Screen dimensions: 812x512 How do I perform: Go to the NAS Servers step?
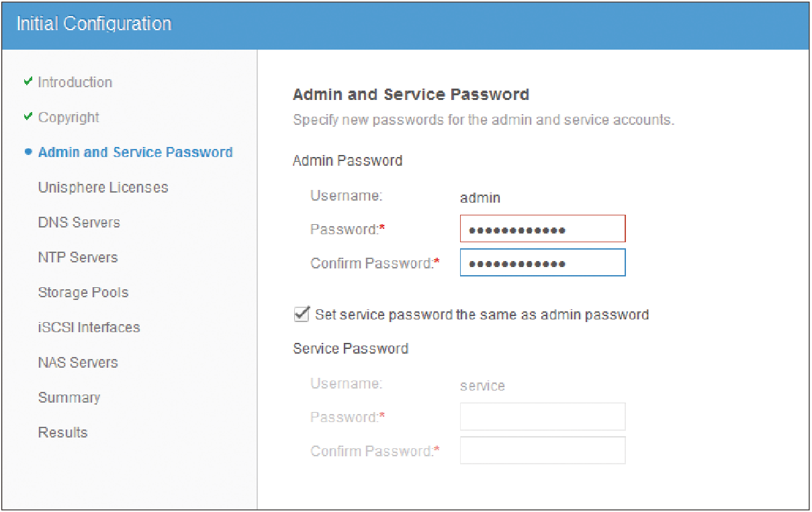[78, 362]
